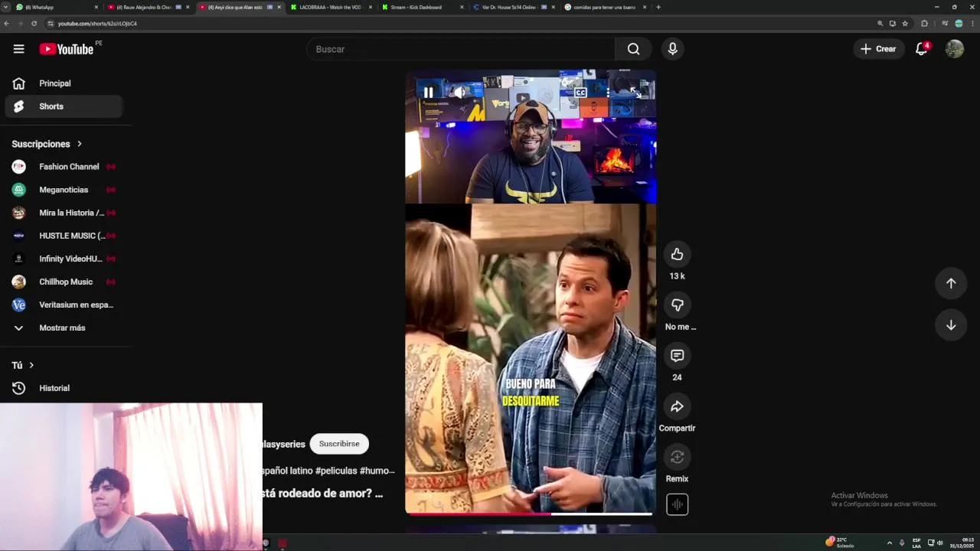Screen dimensions: 980x551
Task: Click the taskbar microphone tray icon
Action: 902,543
